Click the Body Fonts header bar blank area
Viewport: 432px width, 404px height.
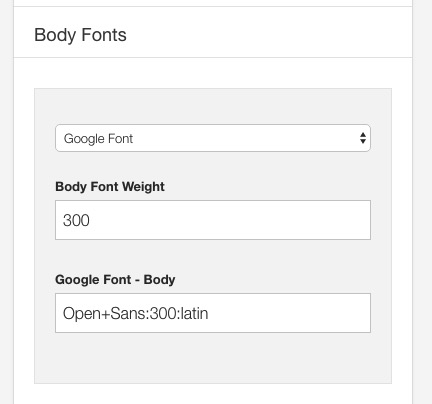267,32
